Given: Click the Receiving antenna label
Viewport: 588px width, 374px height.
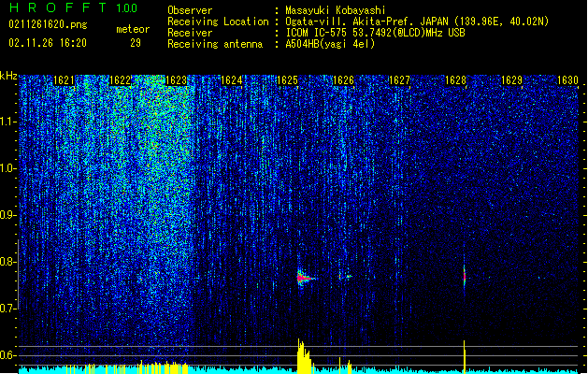Looking at the screenshot, I should click(215, 44).
